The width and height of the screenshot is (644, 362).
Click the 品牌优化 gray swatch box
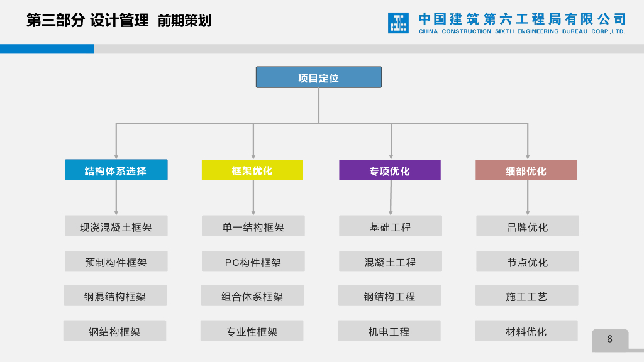[x=526, y=226]
